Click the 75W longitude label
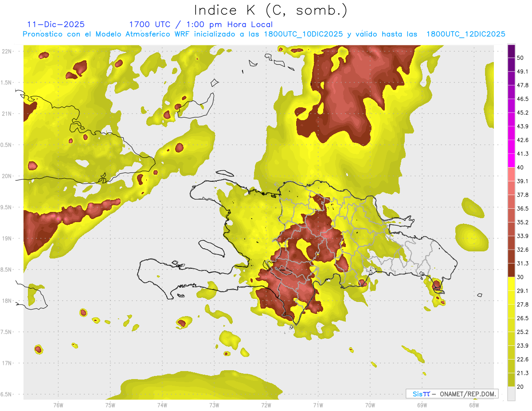The image size is (532, 411). coord(110,405)
